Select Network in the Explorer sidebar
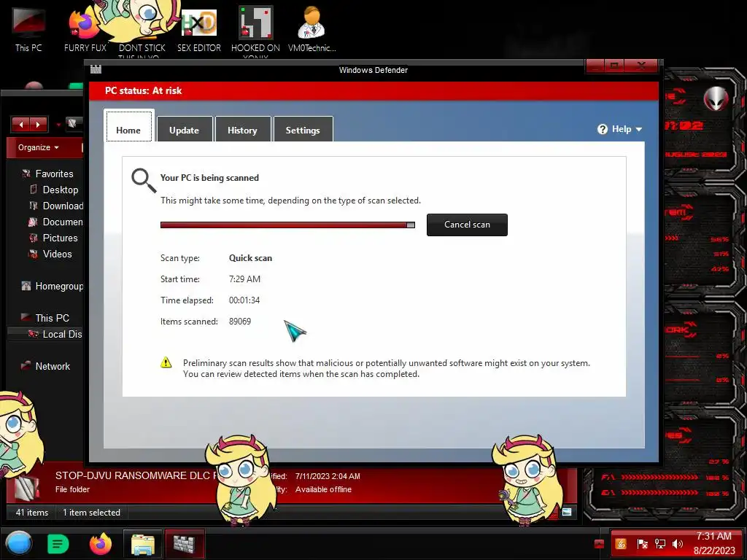The width and height of the screenshot is (747, 560). (46, 366)
